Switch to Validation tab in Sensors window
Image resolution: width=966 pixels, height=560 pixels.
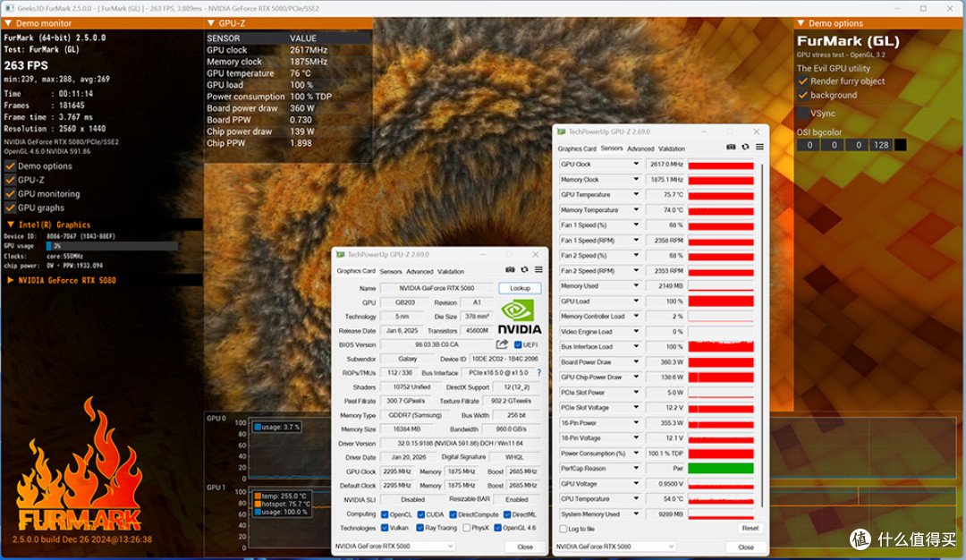click(672, 148)
